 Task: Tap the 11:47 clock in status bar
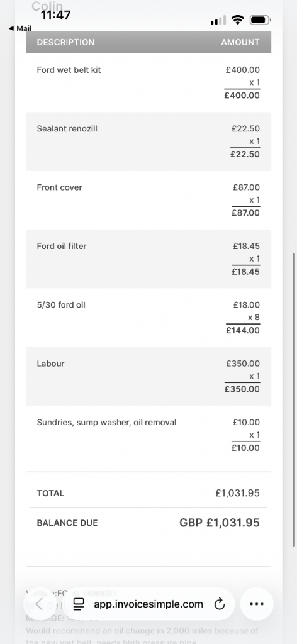[x=56, y=15]
